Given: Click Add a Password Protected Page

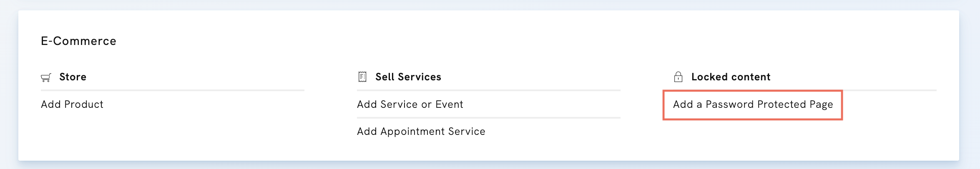Looking at the screenshot, I should (753, 104).
